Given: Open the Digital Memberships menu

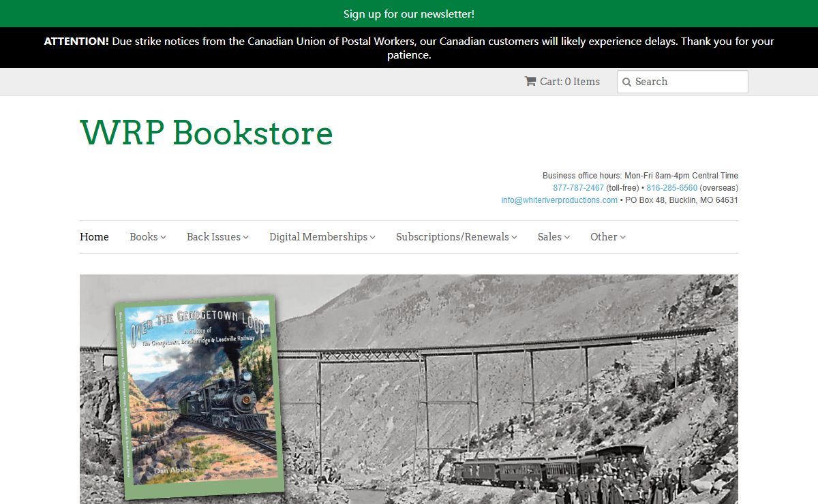Looking at the screenshot, I should (x=322, y=237).
